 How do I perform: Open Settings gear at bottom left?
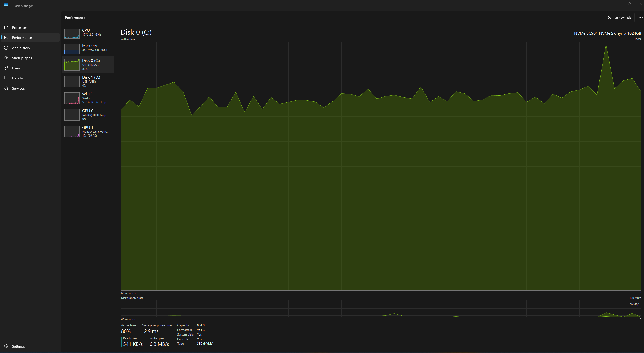tap(6, 346)
